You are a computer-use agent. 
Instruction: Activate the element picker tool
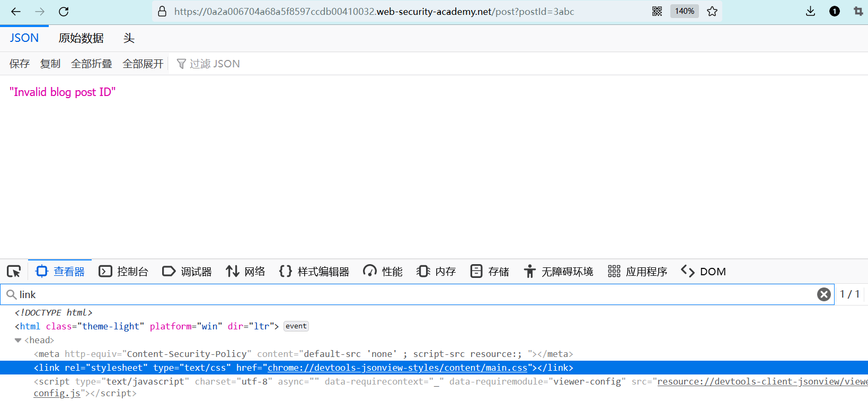14,272
